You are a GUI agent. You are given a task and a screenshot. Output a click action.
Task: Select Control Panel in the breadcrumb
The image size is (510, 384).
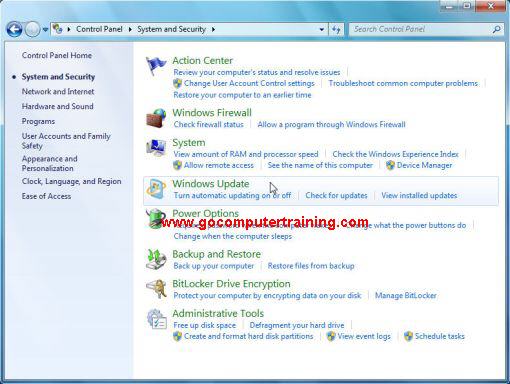tap(99, 29)
